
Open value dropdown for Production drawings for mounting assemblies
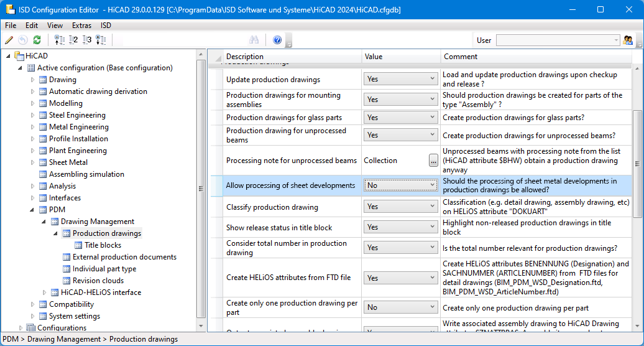[400, 100]
